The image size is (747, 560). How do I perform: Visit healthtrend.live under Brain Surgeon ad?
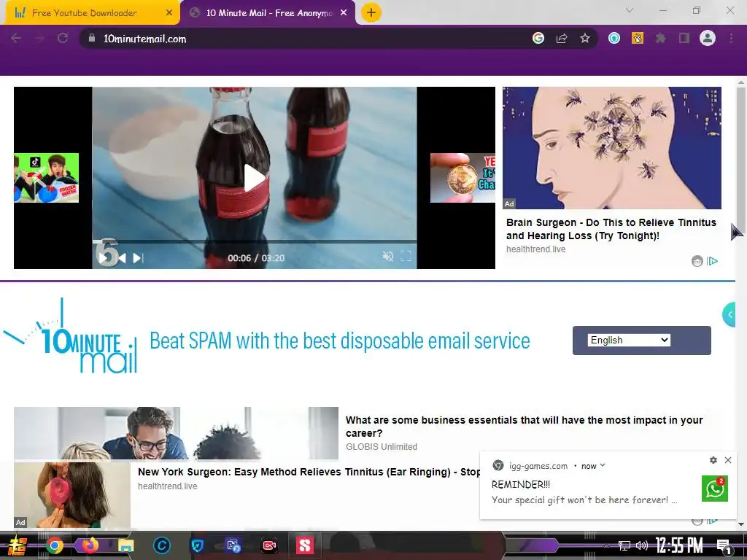(536, 249)
